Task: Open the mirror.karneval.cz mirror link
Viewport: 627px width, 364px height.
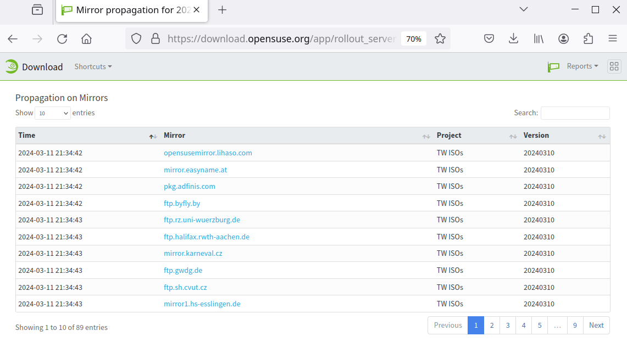Action: [193, 254]
